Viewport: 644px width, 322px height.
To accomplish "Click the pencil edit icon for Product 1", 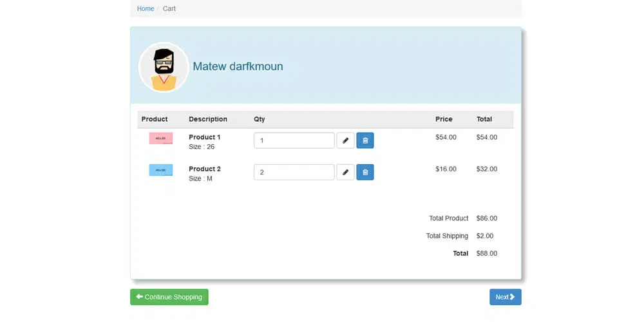I will pyautogui.click(x=345, y=140).
